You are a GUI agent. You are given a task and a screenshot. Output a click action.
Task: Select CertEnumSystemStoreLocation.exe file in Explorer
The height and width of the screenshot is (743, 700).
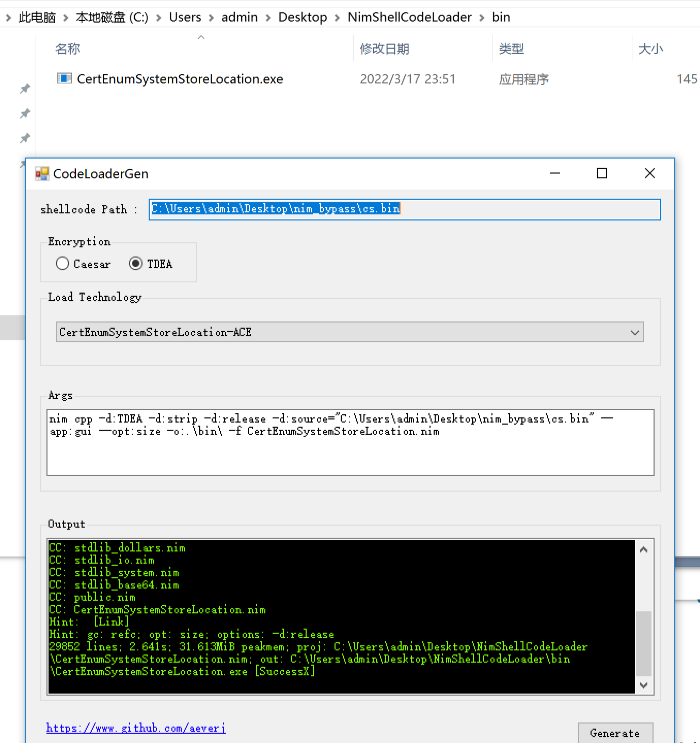[x=180, y=79]
